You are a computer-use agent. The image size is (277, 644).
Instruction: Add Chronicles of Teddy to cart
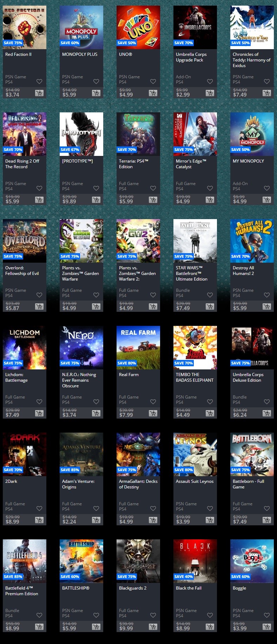coord(267,93)
